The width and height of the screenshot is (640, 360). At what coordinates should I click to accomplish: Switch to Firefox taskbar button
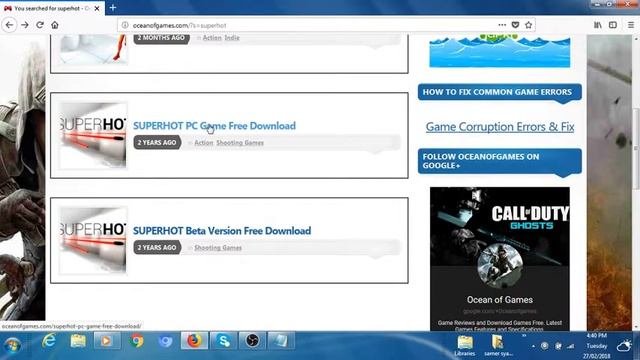tap(195, 341)
